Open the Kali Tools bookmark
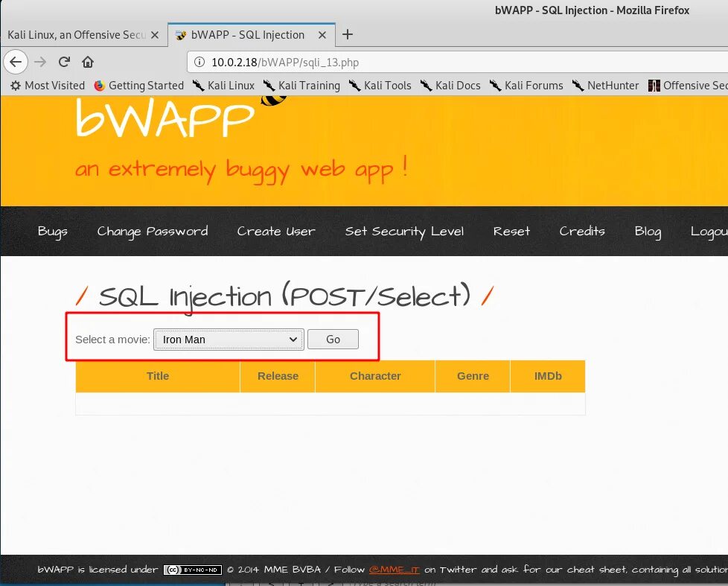728x586 pixels. (380, 86)
